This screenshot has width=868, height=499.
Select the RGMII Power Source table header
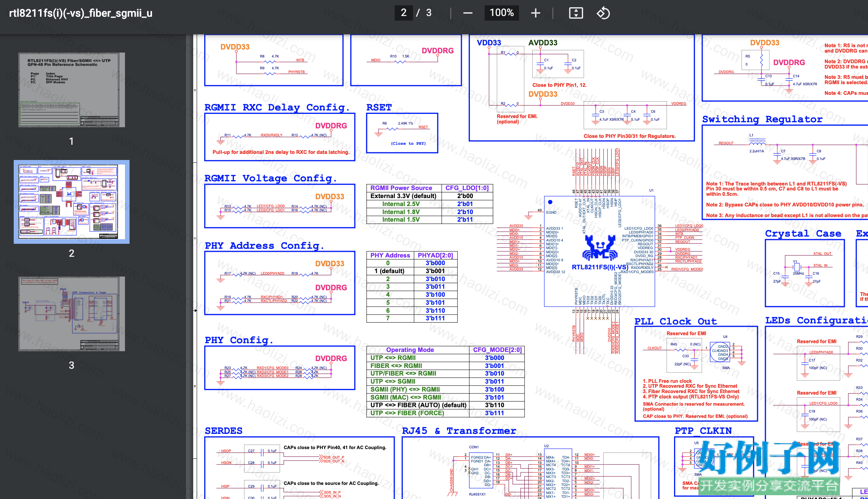[401, 188]
